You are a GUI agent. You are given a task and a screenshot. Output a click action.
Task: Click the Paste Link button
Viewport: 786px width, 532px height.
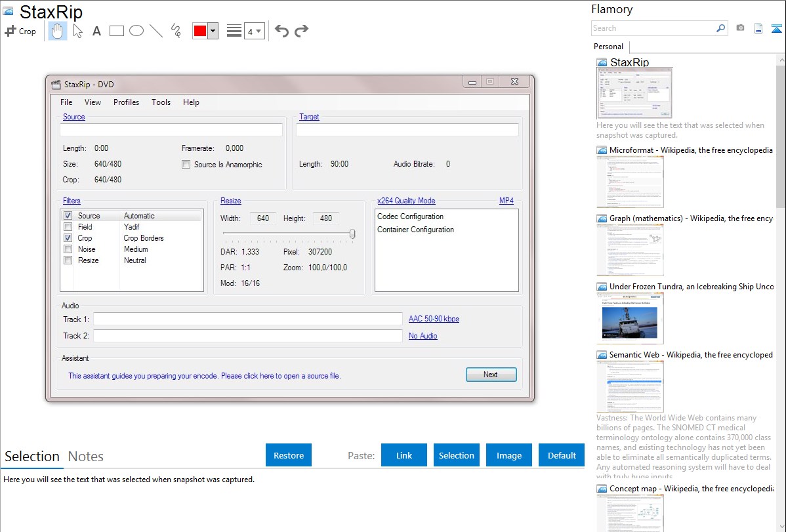tap(404, 455)
